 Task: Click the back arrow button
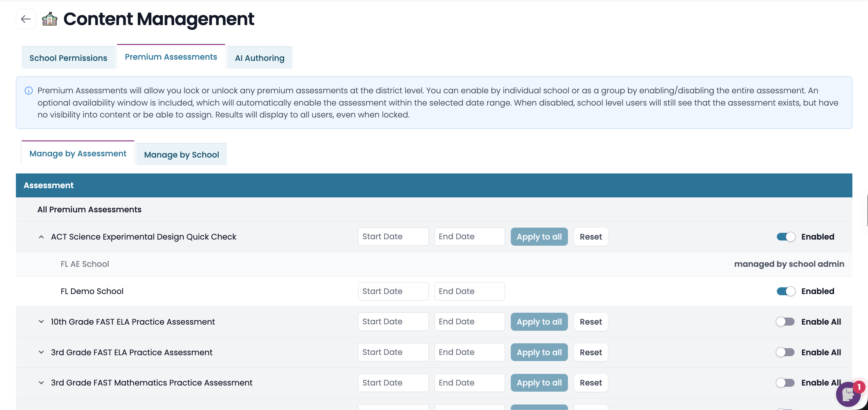(26, 19)
